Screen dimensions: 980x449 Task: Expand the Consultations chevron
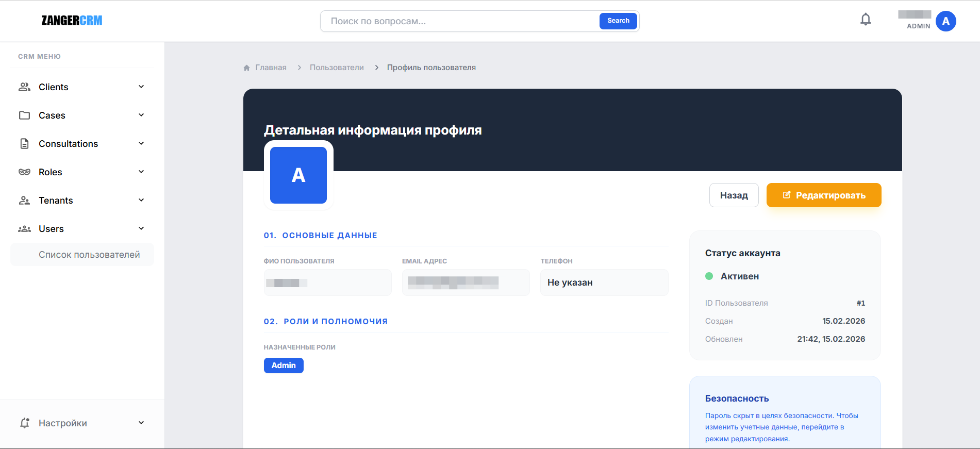[141, 143]
